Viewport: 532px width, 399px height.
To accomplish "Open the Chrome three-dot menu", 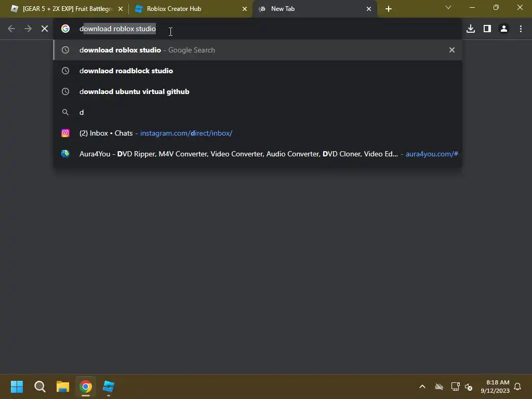I will [x=521, y=29].
